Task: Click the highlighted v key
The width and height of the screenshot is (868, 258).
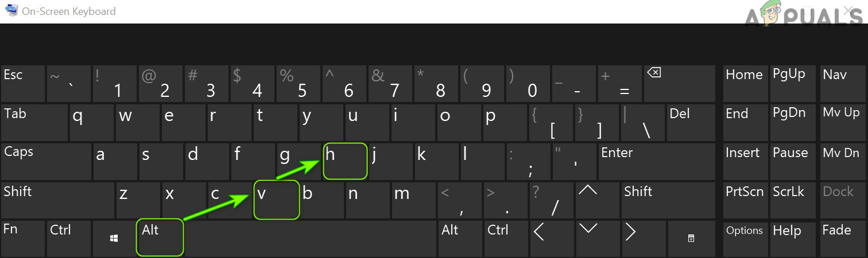Action: [x=277, y=200]
